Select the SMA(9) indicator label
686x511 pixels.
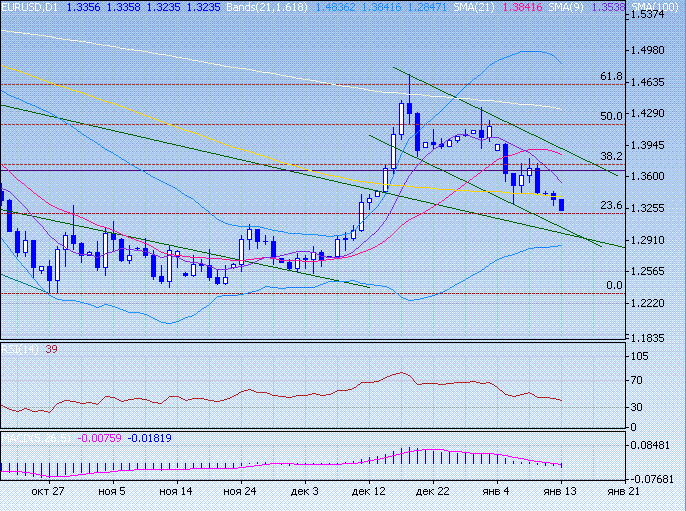[x=607, y=6]
